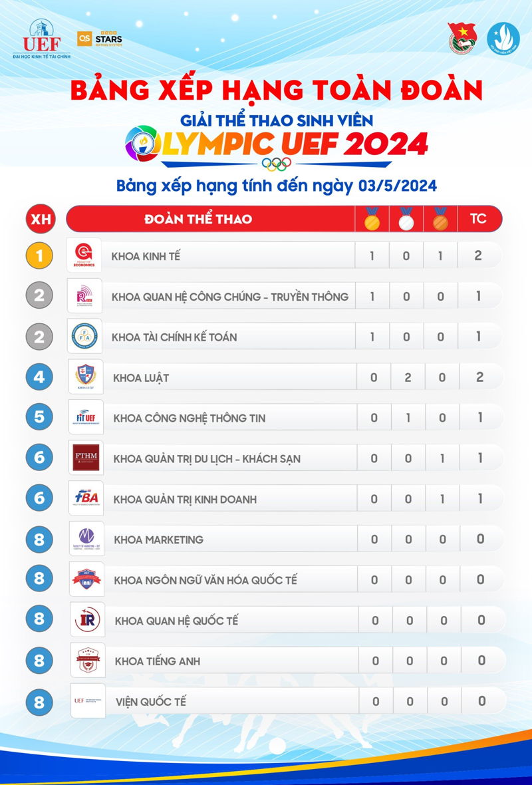Click the Khoa Luật shield logo
Screen dimensions: 532x785
[x=86, y=377]
